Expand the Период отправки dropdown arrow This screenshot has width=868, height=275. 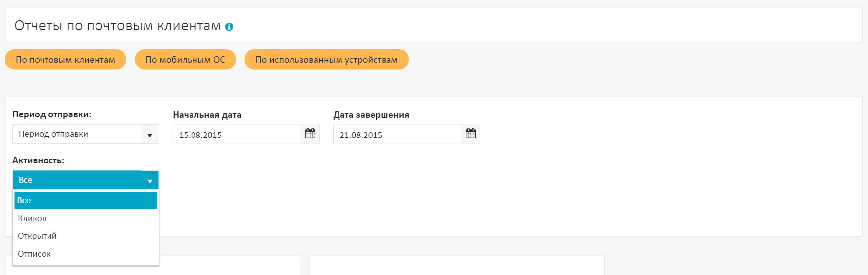pyautogui.click(x=149, y=135)
